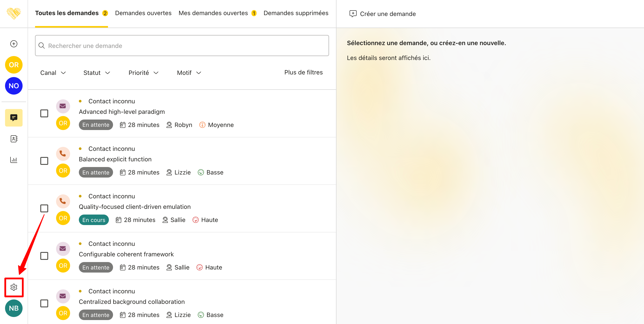Image resolution: width=644 pixels, height=324 pixels.
Task: Open the statistics bar chart icon
Action: coord(14,160)
